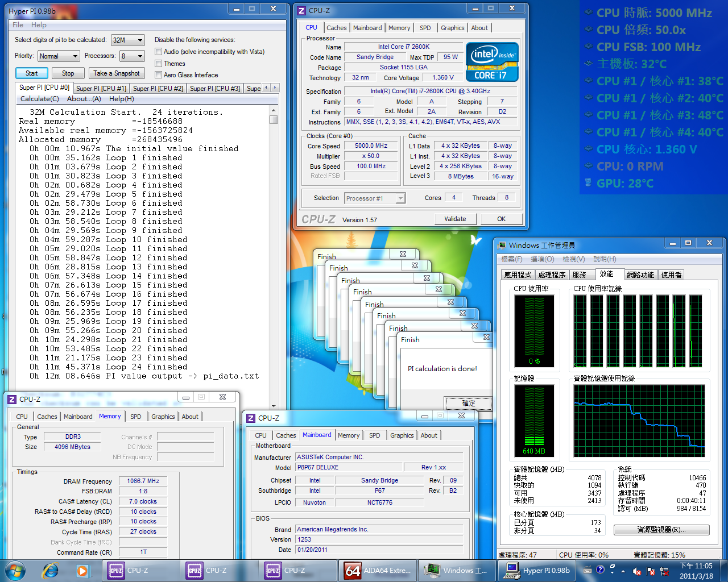Open SPD tab in CPU-Z Memory window
The width and height of the screenshot is (728, 582).
[x=135, y=417]
